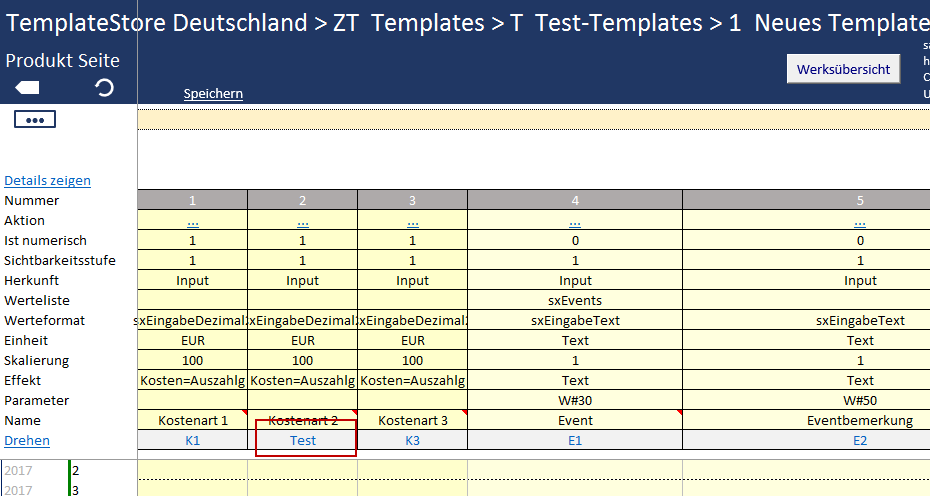Open Aktion menu for column 4
The height and width of the screenshot is (496, 930).
(575, 221)
